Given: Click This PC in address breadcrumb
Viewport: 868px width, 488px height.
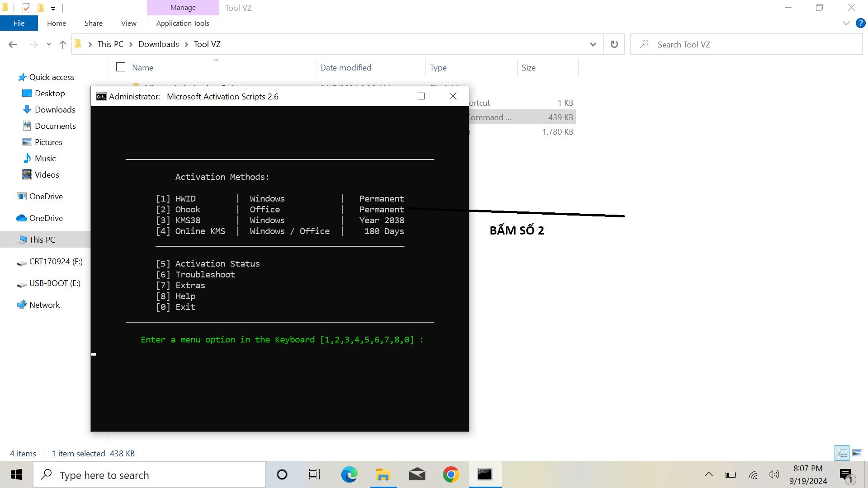Looking at the screenshot, I should coord(110,44).
